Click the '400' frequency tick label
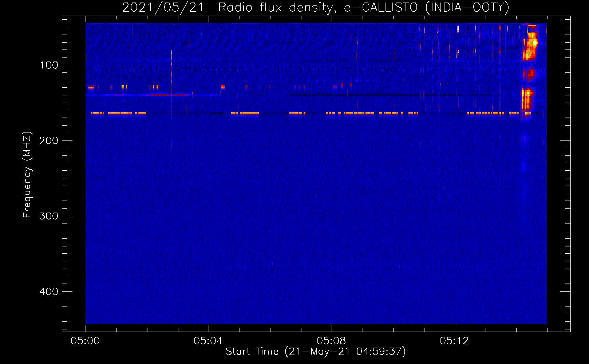The image size is (589, 364). [49, 292]
